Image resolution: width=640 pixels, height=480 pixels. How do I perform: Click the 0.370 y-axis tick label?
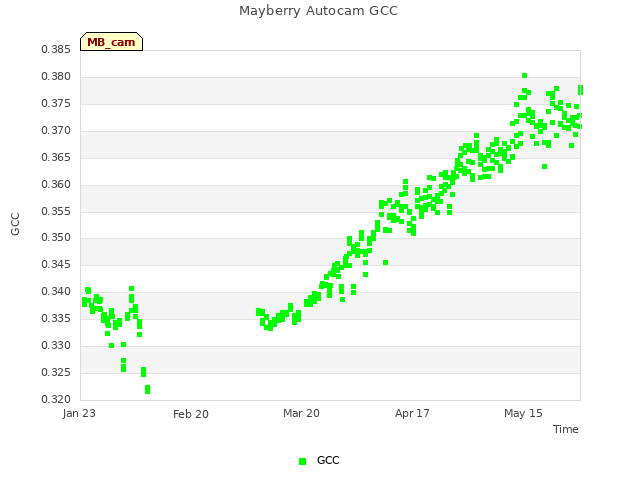pyautogui.click(x=56, y=130)
